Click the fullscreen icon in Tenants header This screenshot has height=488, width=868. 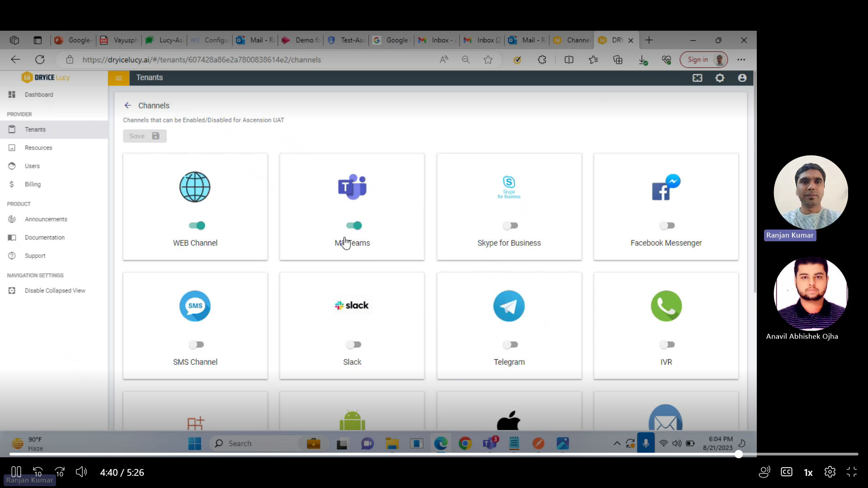tap(697, 78)
